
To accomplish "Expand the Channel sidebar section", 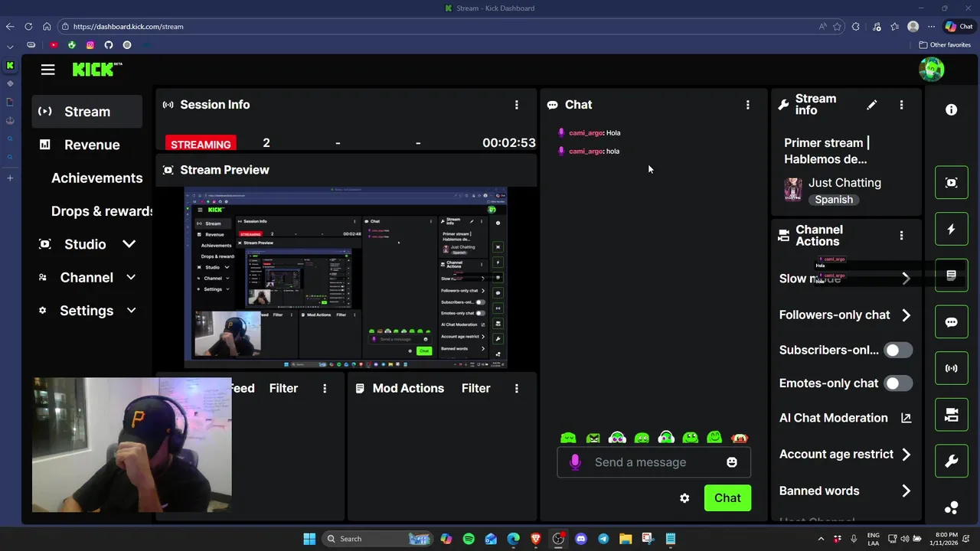I will 131,278.
